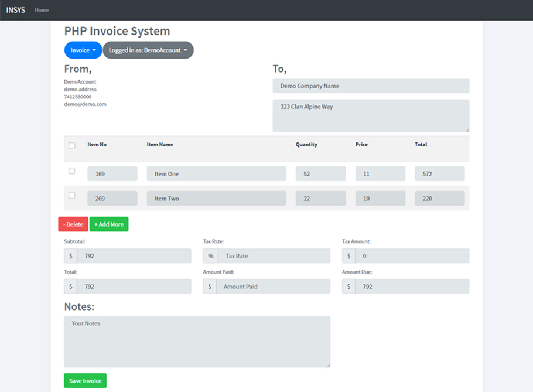Check the checkbox for Item Two row

click(71, 196)
